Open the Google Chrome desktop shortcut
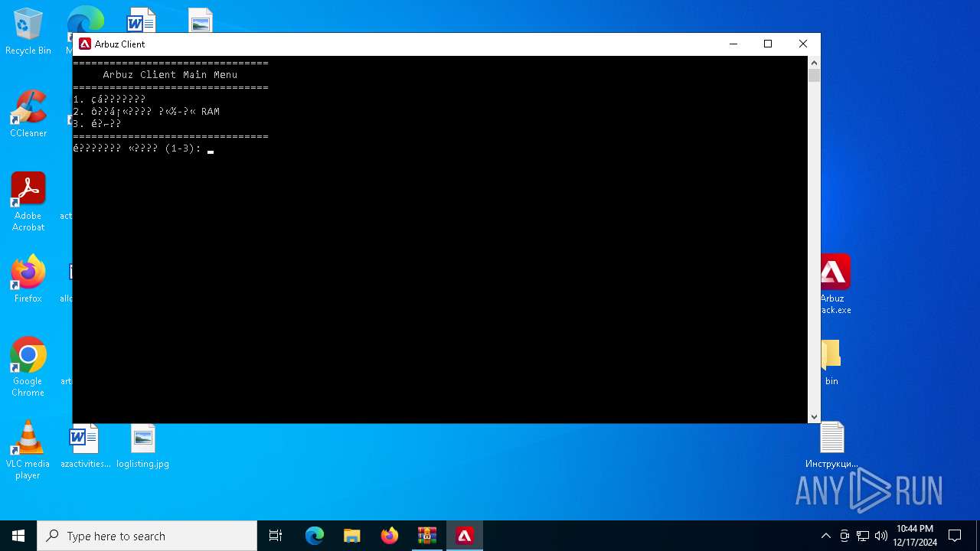This screenshot has width=980, height=551. pos(28,367)
